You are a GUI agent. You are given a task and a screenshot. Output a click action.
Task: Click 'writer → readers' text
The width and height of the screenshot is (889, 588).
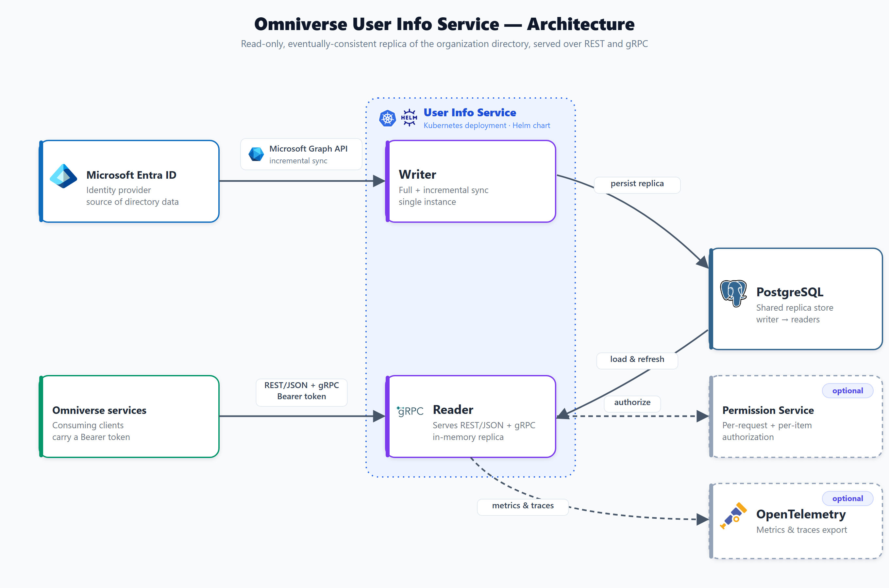(788, 319)
